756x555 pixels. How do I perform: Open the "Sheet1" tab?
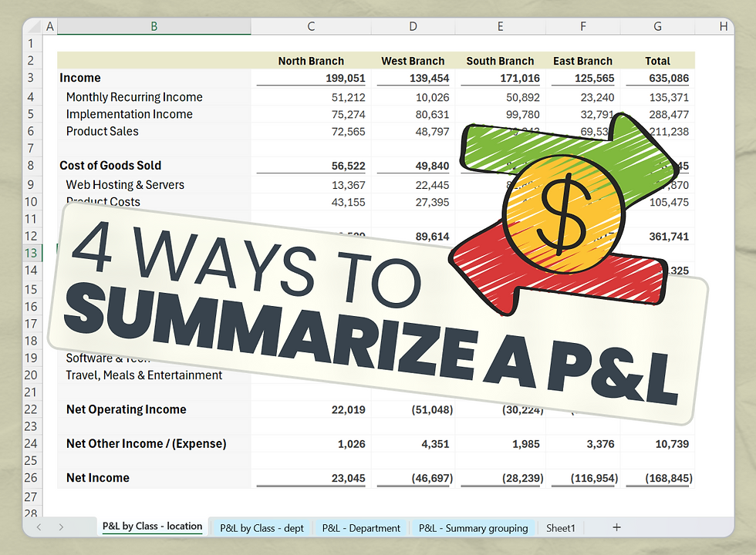pos(562,527)
